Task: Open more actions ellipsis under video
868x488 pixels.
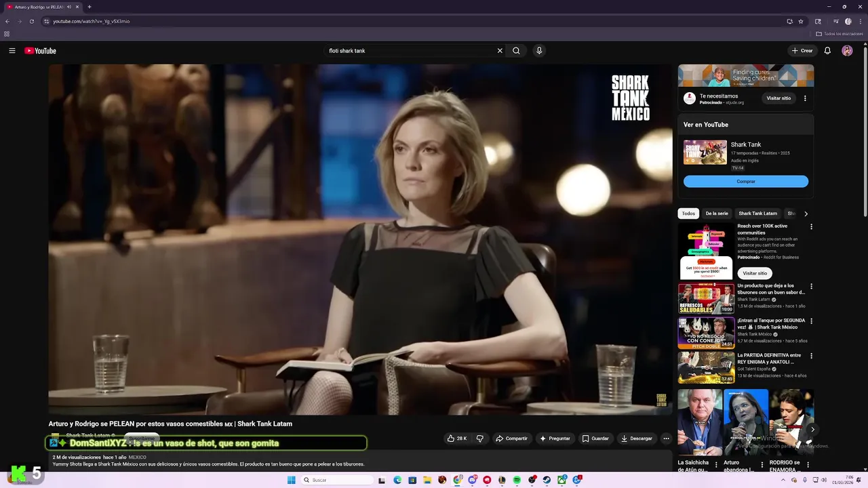Action: click(666, 439)
